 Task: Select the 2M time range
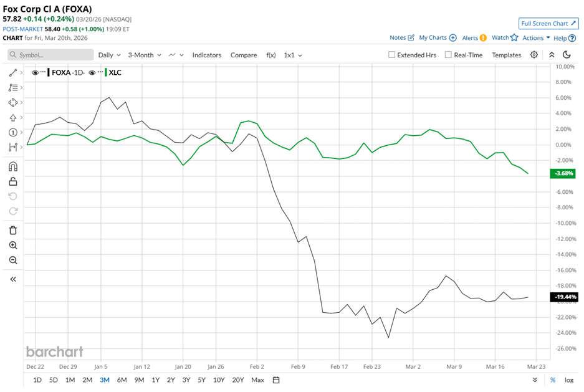click(87, 380)
